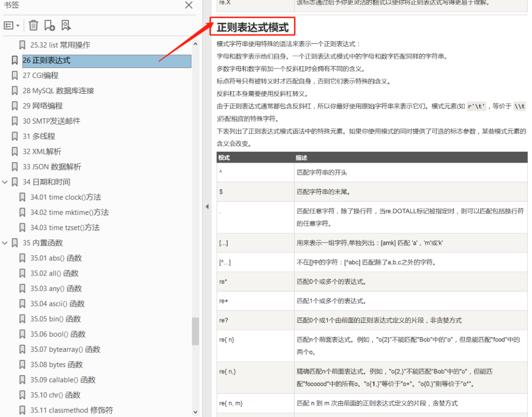Click the bookmark list scroll-down arrow

click(196, 412)
